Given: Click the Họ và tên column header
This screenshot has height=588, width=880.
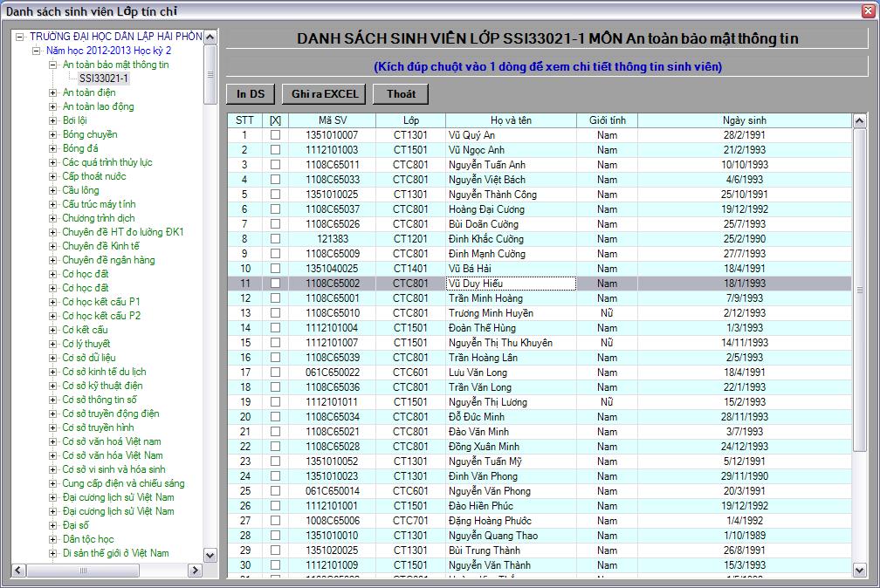Looking at the screenshot, I should click(x=511, y=120).
